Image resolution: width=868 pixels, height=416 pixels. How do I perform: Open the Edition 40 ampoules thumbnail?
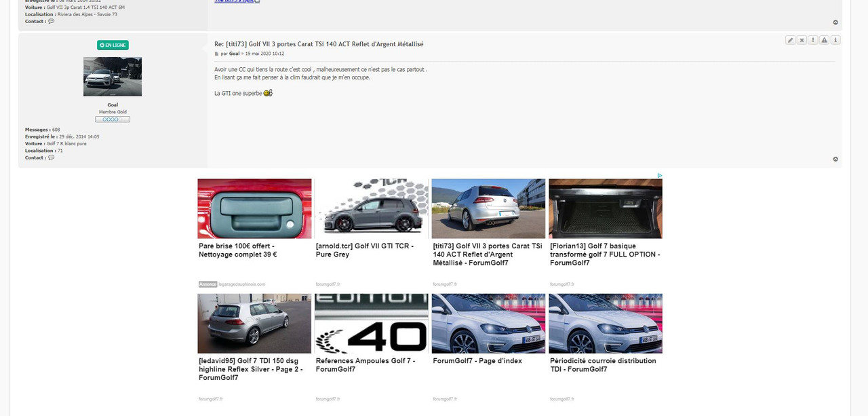tap(372, 323)
